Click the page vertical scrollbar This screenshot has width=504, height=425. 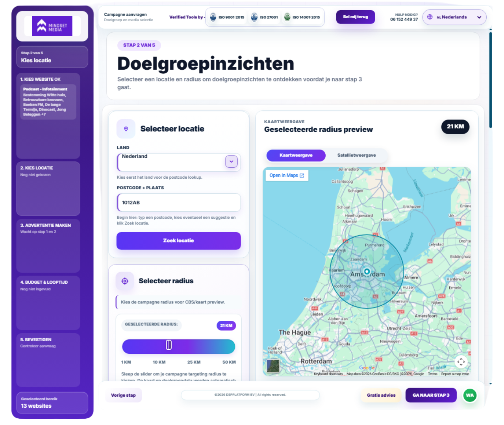point(491,80)
